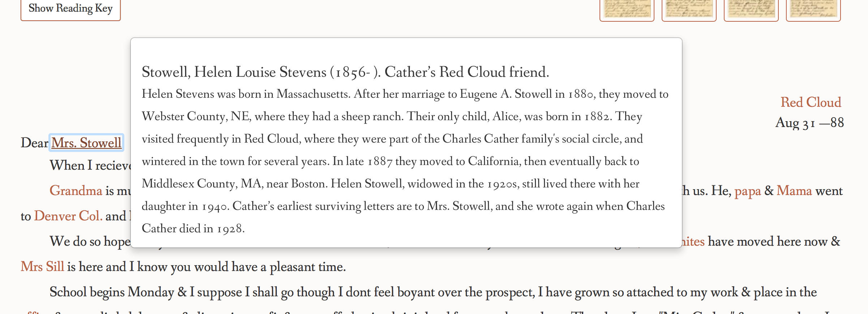Click the Show Reading Key button

pos(70,9)
